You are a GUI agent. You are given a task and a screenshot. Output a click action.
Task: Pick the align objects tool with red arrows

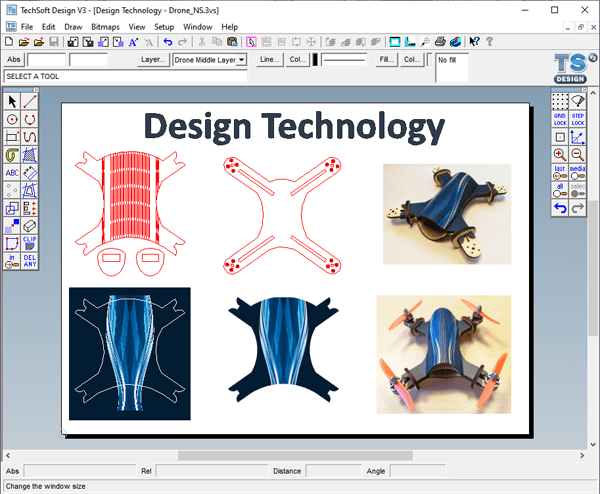coord(29,208)
